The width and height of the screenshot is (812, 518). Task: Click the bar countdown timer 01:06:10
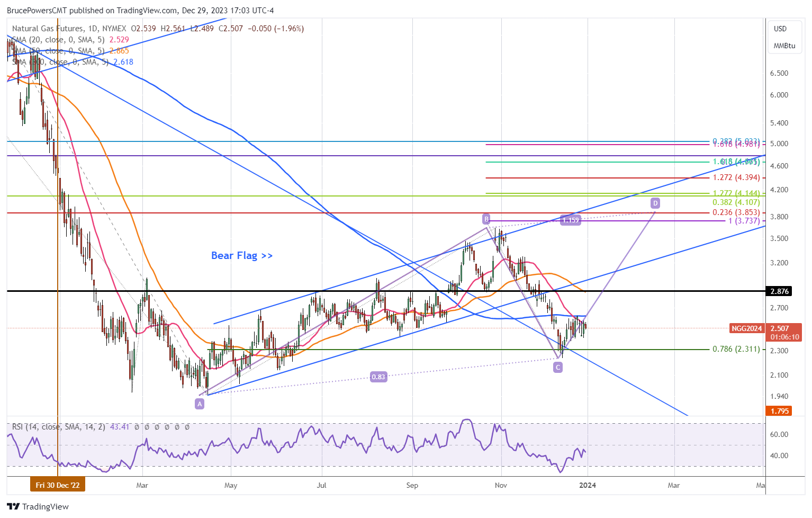784,337
